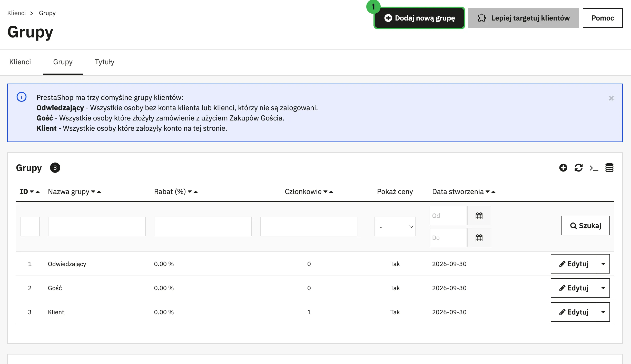Sort ID column ascending
The image size is (631, 364).
(38, 192)
